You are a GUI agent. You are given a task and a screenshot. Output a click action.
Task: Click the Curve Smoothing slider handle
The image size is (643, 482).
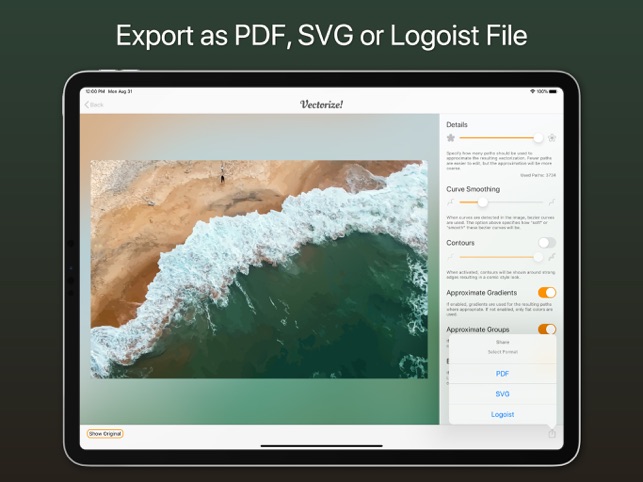pyautogui.click(x=483, y=202)
